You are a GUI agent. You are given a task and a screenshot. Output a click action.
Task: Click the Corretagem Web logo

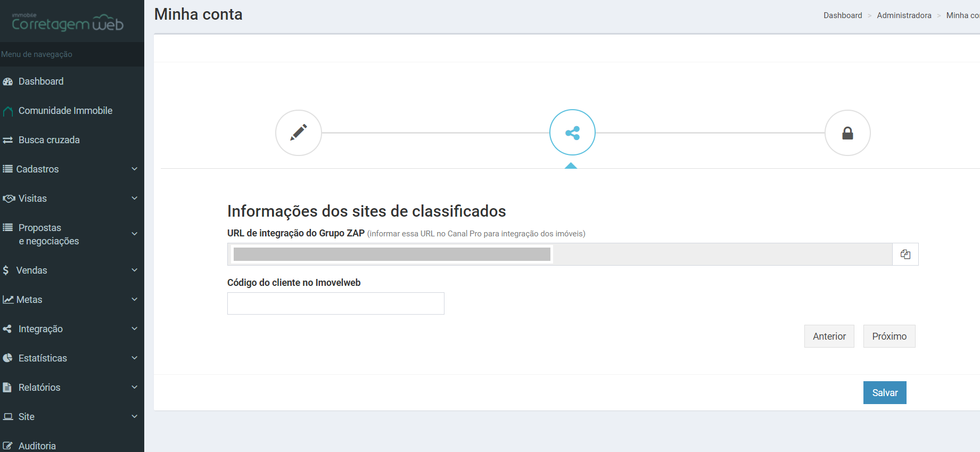pyautogui.click(x=68, y=22)
